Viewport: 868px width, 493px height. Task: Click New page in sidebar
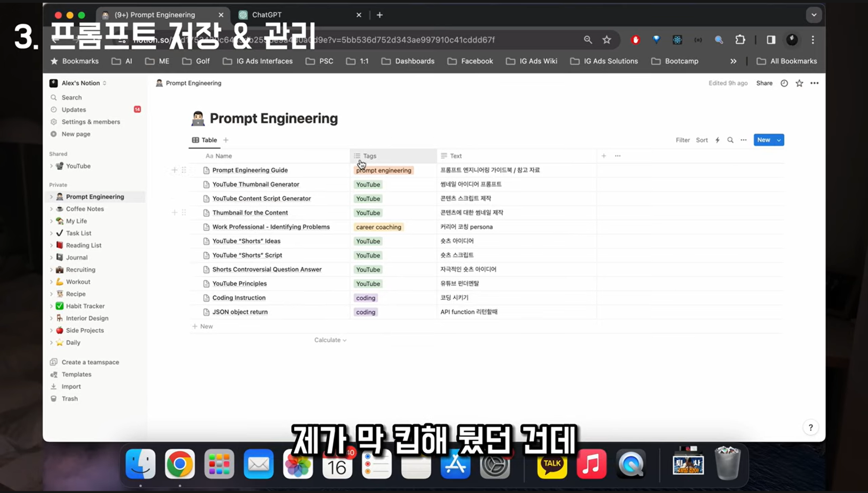[76, 134]
